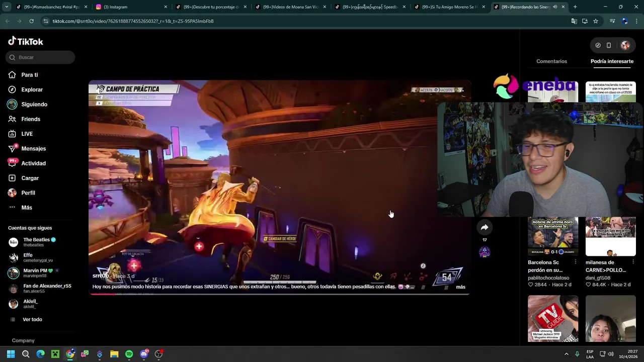Screen dimensions: 644x362
Task: Show hidden system tray icons
Action: (566, 354)
